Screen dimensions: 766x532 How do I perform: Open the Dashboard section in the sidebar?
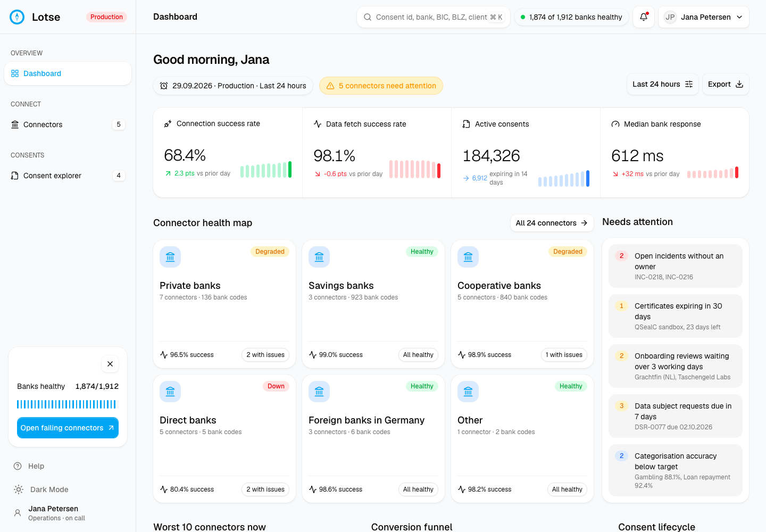pyautogui.click(x=68, y=73)
